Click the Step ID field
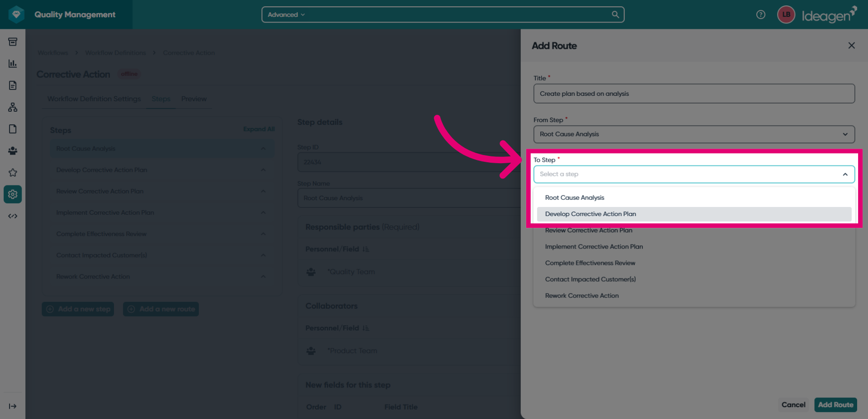Viewport: 868px width, 419px height. (409, 162)
